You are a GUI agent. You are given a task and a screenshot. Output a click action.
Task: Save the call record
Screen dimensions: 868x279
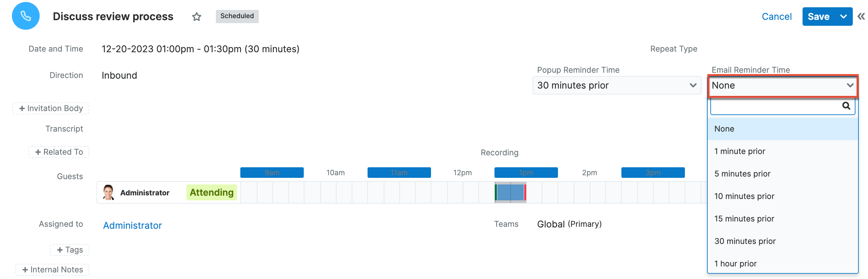pyautogui.click(x=818, y=17)
